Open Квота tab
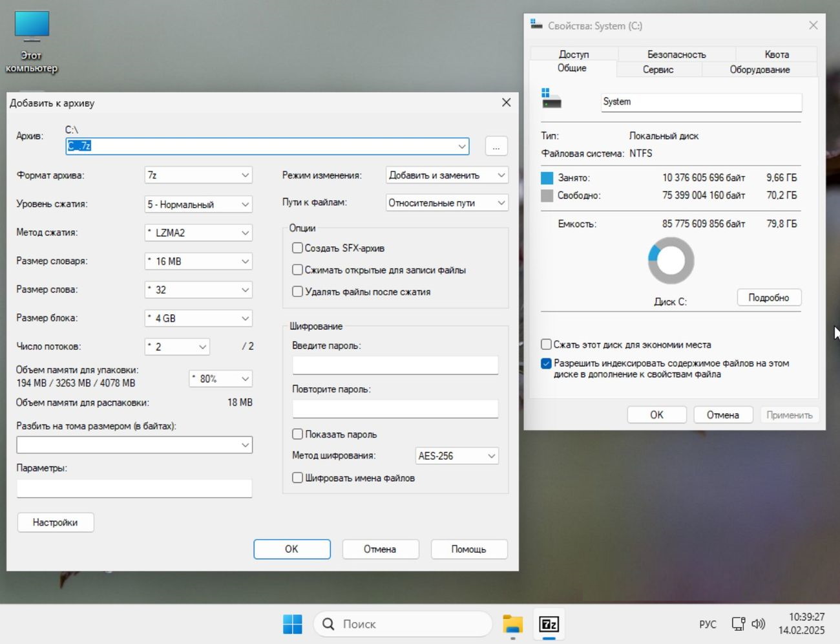This screenshot has height=644, width=840. point(777,54)
